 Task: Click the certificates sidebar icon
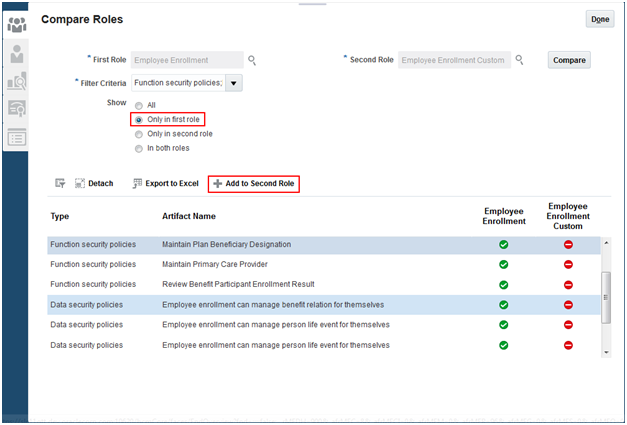point(16,108)
